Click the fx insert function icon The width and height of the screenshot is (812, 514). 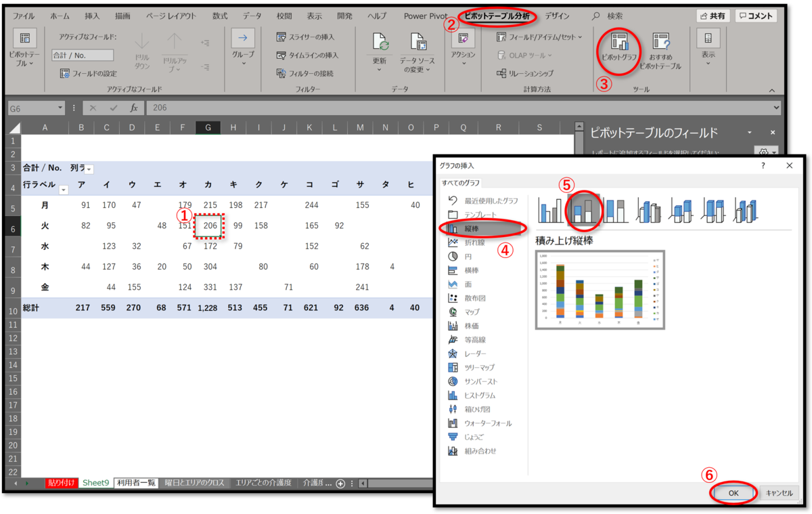(x=134, y=108)
